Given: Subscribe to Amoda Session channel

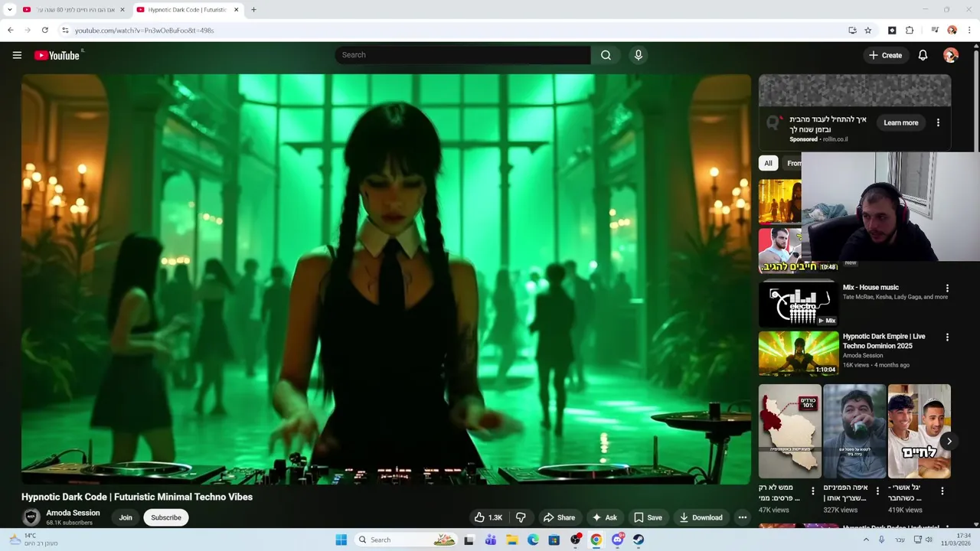Looking at the screenshot, I should (166, 517).
